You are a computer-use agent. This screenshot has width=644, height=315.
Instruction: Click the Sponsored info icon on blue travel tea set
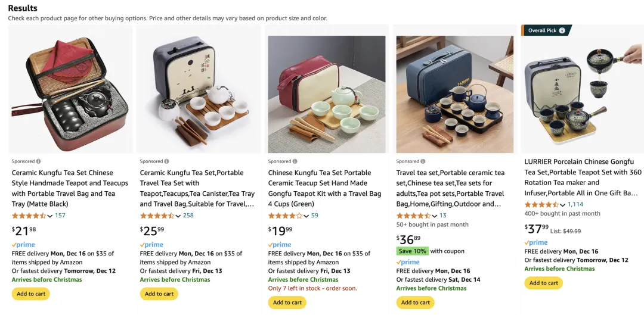click(423, 161)
